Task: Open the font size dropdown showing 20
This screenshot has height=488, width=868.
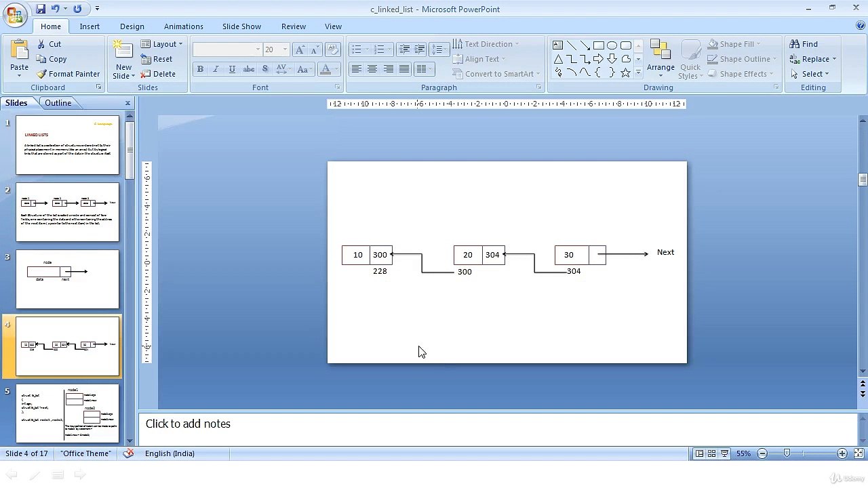Action: (285, 49)
